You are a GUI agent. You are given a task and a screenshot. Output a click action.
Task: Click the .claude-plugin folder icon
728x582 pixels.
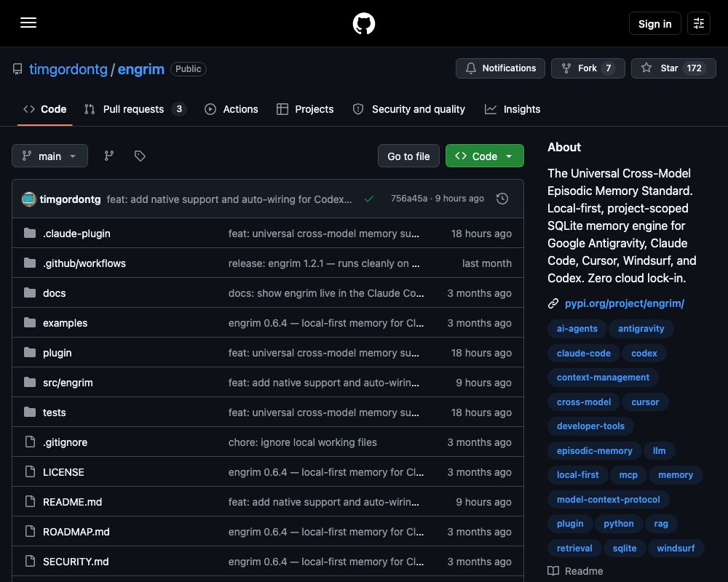[30, 233]
